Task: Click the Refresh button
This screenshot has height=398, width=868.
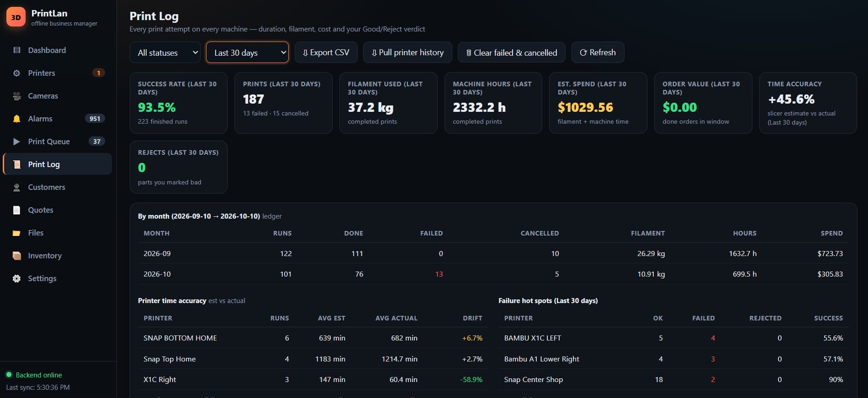Action: pos(598,52)
